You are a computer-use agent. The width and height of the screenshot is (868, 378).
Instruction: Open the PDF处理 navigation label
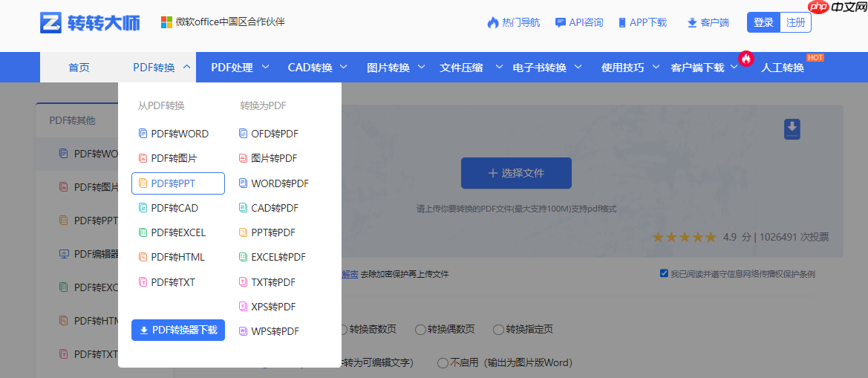232,68
